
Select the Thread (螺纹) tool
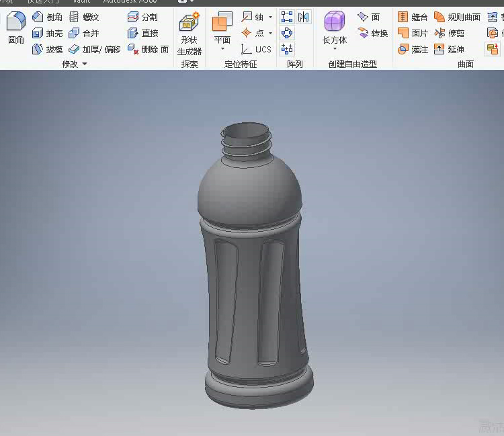[84, 17]
